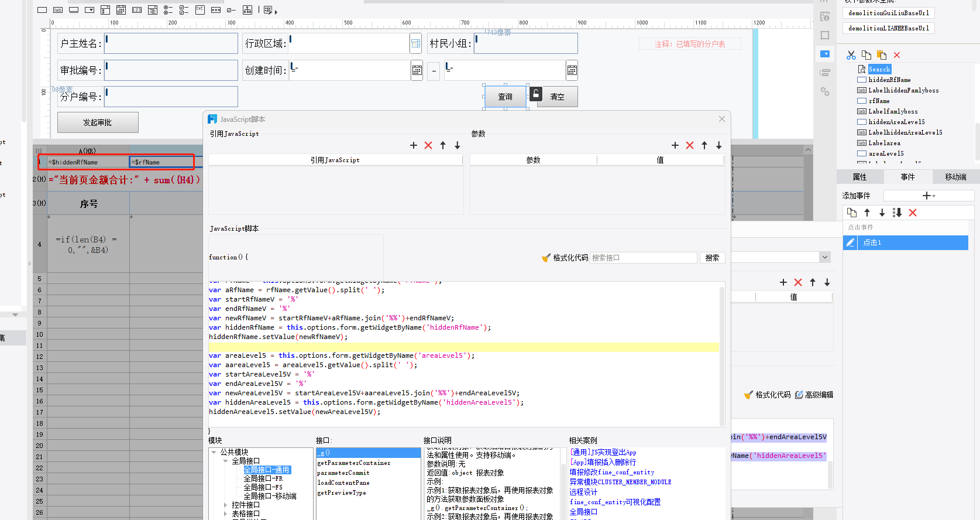Open link [通用]JS实现登出App
This screenshot has width=980, height=520.
coord(603,452)
